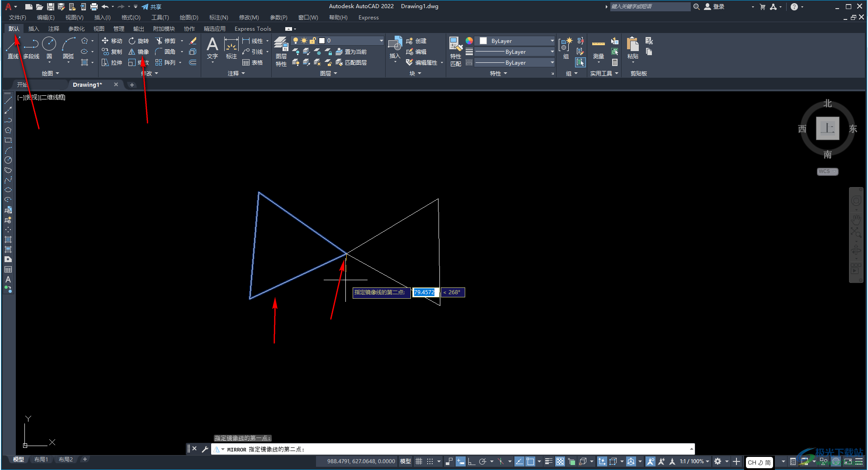The width and height of the screenshot is (868, 470).
Task: Click the Sign in (登录) button
Action: 714,7
